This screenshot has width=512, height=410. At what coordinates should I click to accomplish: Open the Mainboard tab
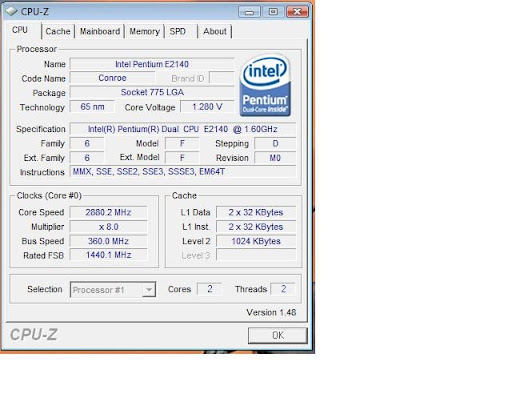[x=100, y=31]
